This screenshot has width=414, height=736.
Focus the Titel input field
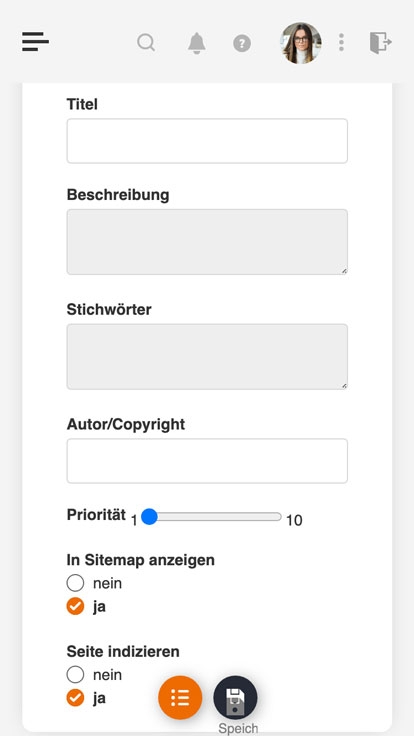pos(207,141)
